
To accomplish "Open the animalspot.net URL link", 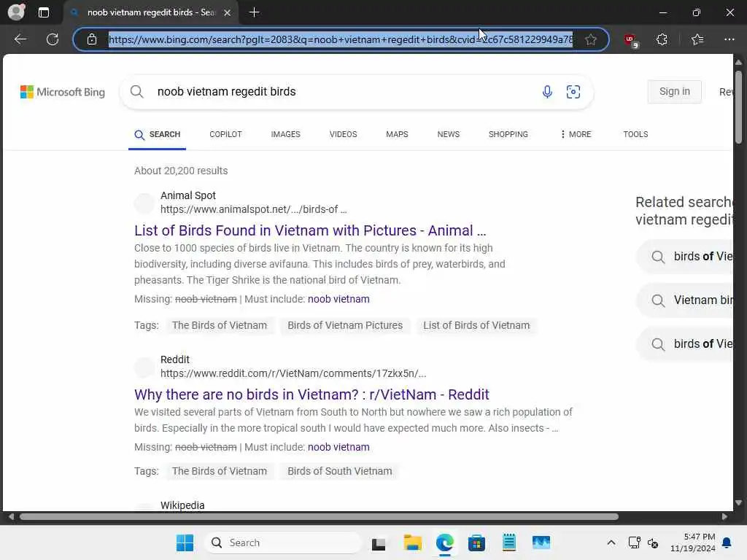I will click(x=253, y=209).
